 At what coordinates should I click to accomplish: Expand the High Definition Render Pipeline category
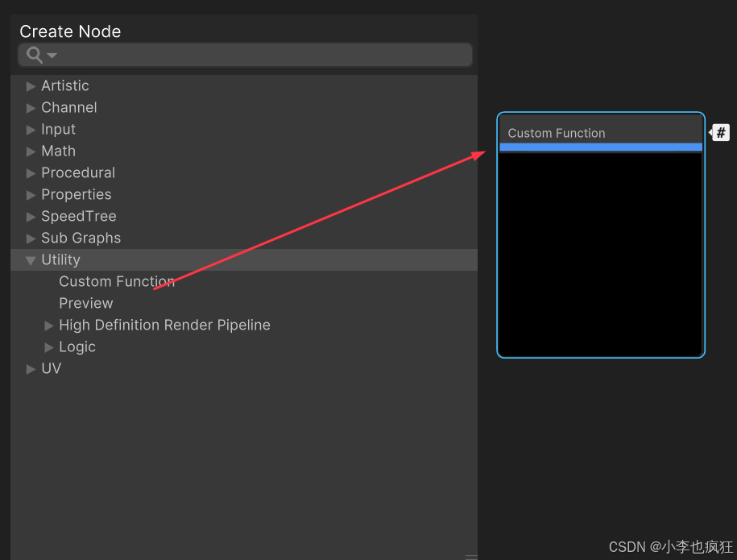48,325
